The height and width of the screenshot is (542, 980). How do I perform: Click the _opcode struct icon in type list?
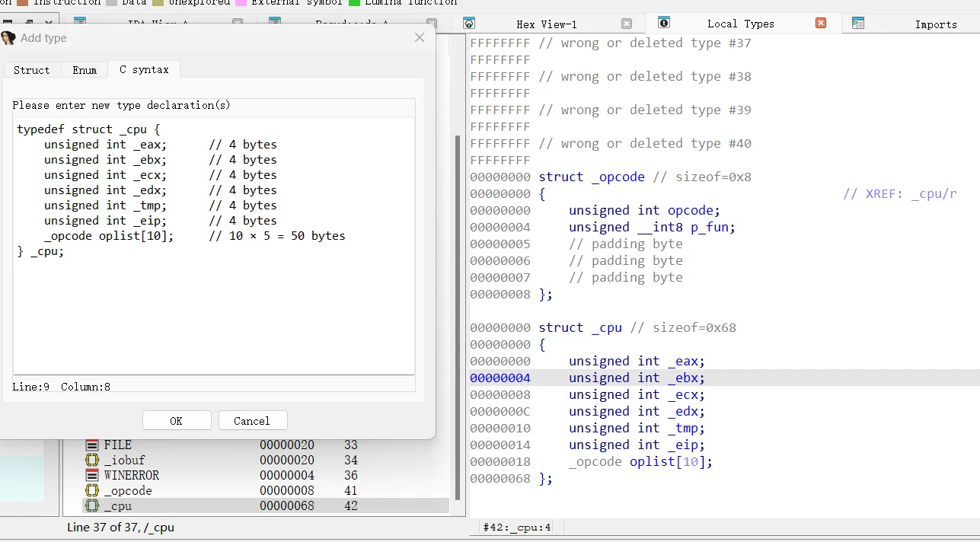pos(92,491)
